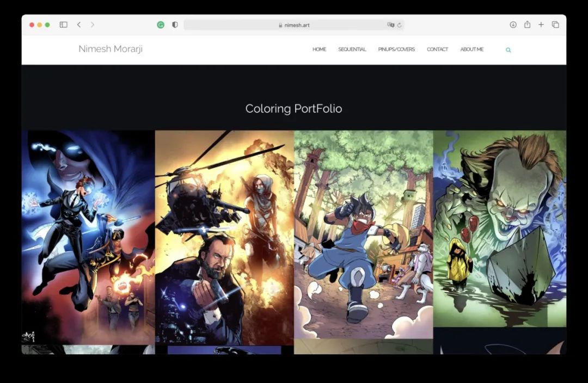Viewport: 588px width, 383px height.
Task: Add a new tab with plus icon
Action: [541, 24]
